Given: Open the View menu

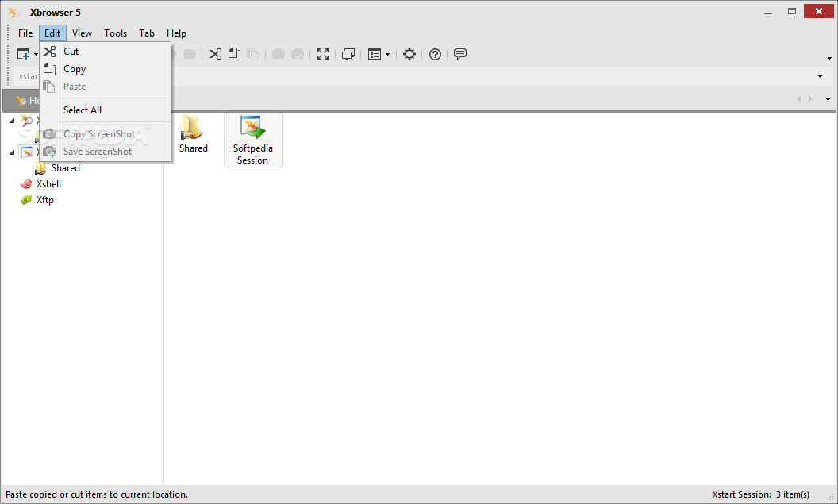Looking at the screenshot, I should pyautogui.click(x=82, y=33).
